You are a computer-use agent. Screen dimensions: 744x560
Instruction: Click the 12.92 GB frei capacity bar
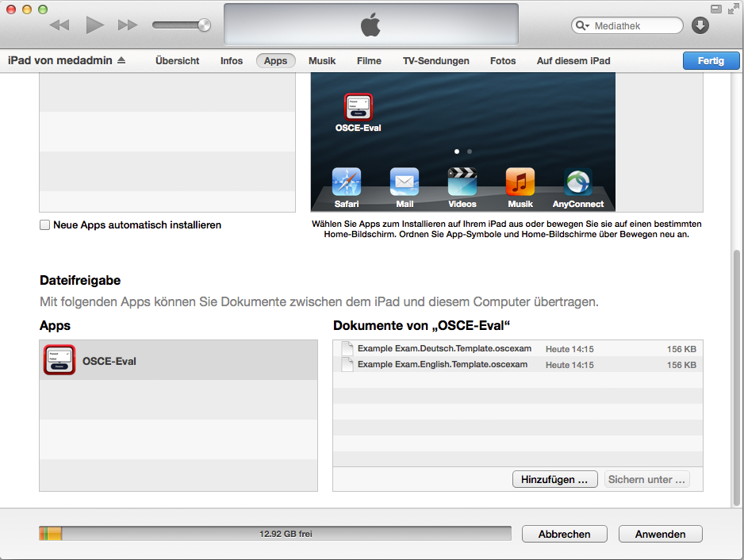click(x=275, y=534)
